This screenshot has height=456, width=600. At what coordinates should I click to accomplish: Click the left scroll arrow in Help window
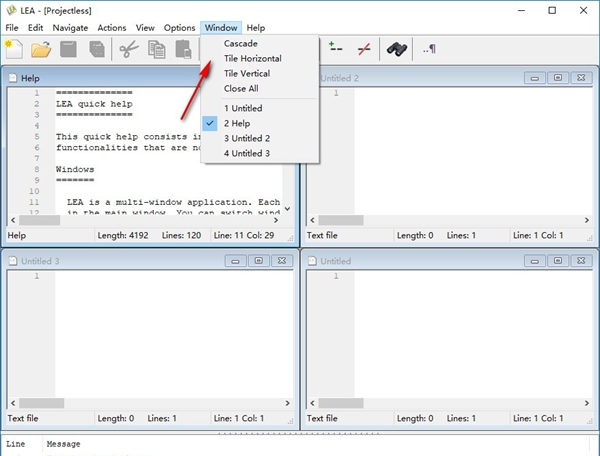pos(13,220)
